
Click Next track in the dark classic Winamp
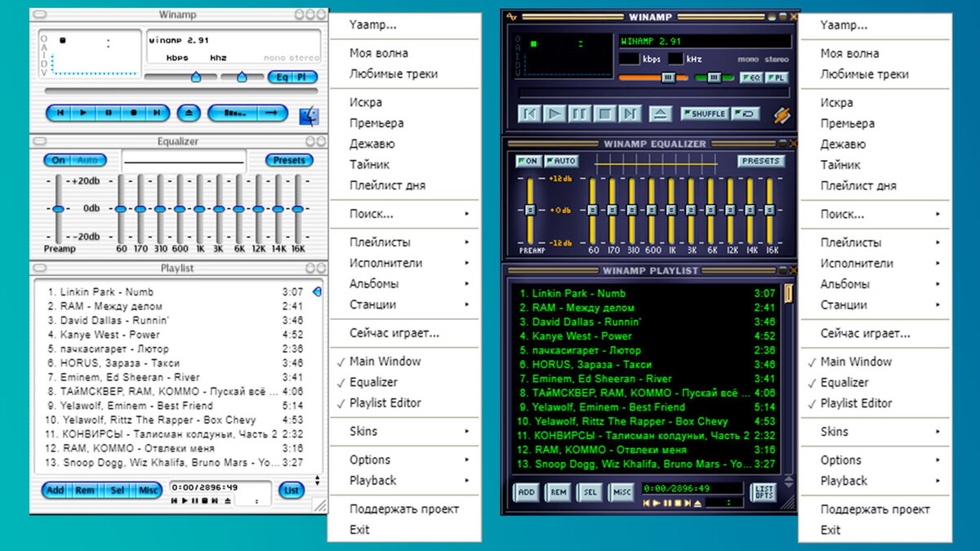click(x=630, y=113)
